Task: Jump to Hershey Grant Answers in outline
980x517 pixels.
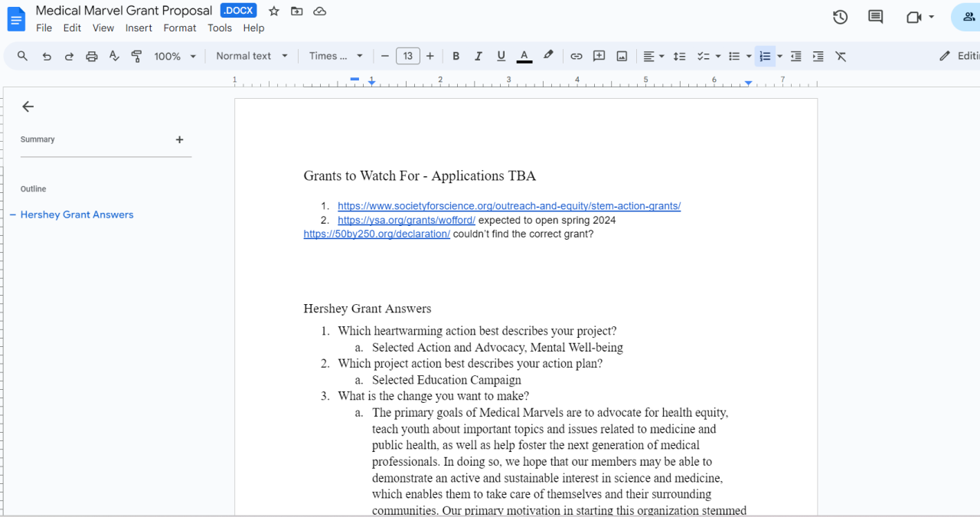Action: click(77, 214)
